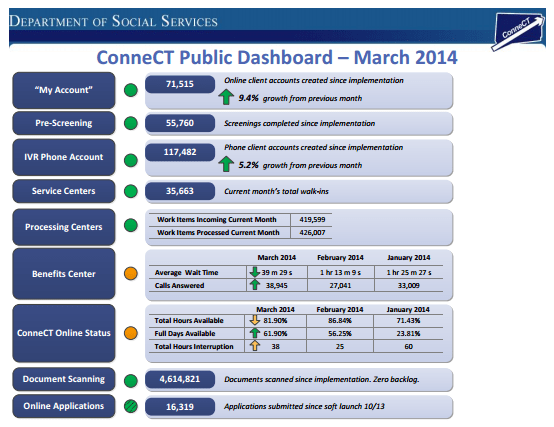Click the "1 hr 25 m 27 s" cell
Image resolution: width=554 pixels, height=427 pixels.
[408, 272]
